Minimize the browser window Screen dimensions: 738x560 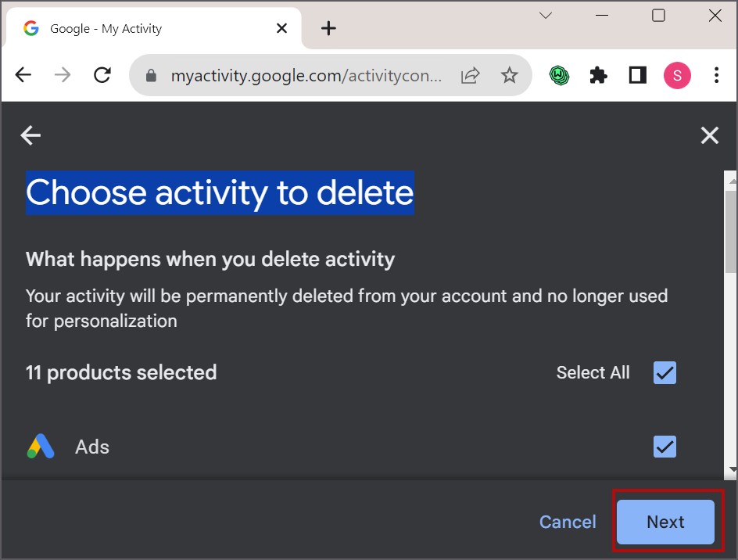point(601,16)
